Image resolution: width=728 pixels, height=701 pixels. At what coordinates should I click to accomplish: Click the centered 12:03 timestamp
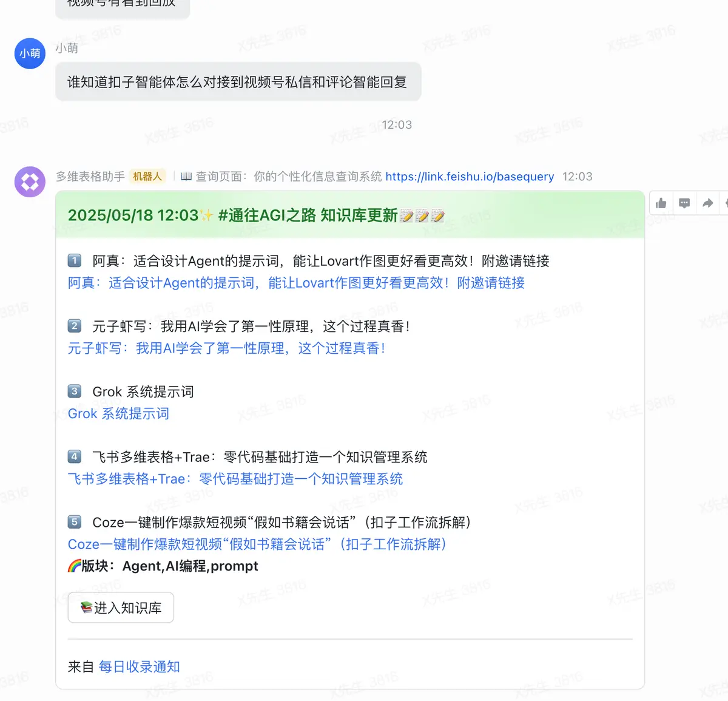click(397, 125)
